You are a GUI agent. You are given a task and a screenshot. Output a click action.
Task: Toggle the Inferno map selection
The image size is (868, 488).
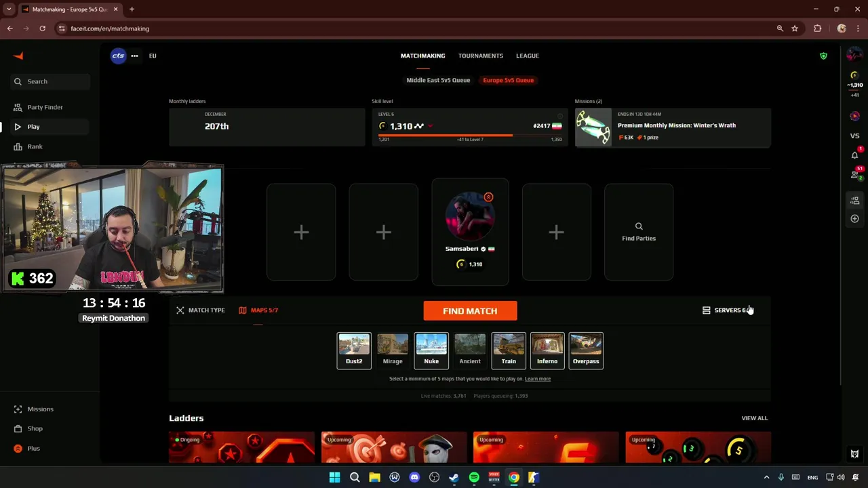click(547, 350)
